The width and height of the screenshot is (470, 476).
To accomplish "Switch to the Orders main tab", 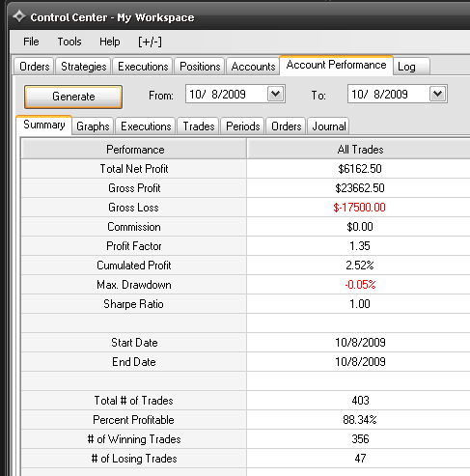I will point(35,67).
